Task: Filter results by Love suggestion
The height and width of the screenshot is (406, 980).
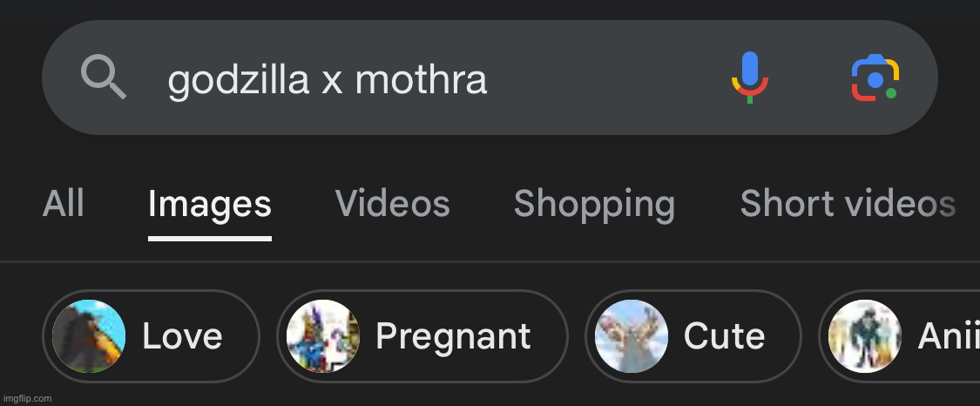Action: (x=182, y=336)
